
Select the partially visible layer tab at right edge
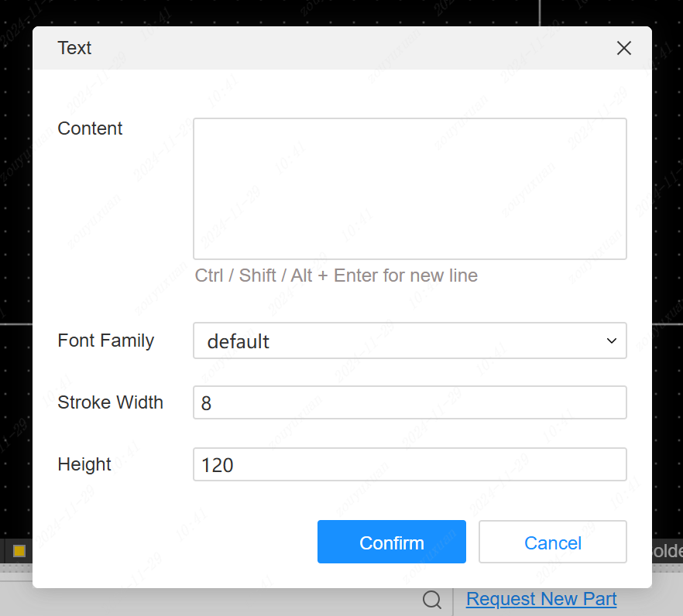pyautogui.click(x=668, y=551)
